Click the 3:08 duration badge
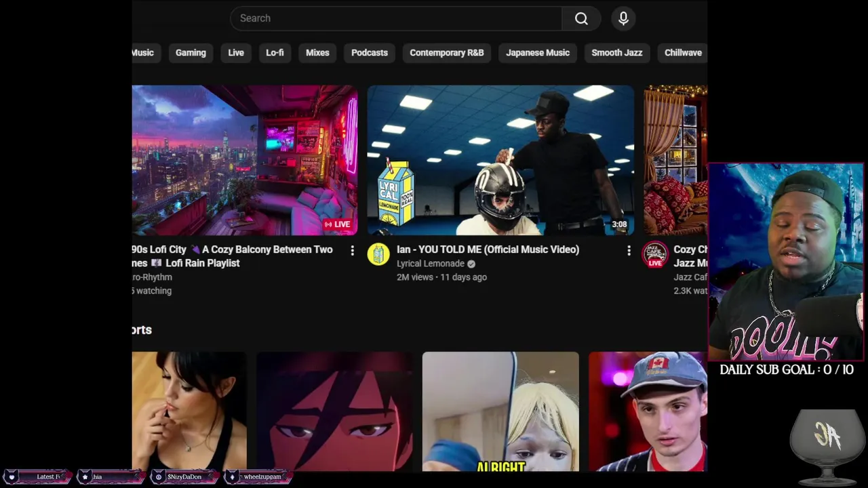This screenshot has width=868, height=488. pos(619,224)
